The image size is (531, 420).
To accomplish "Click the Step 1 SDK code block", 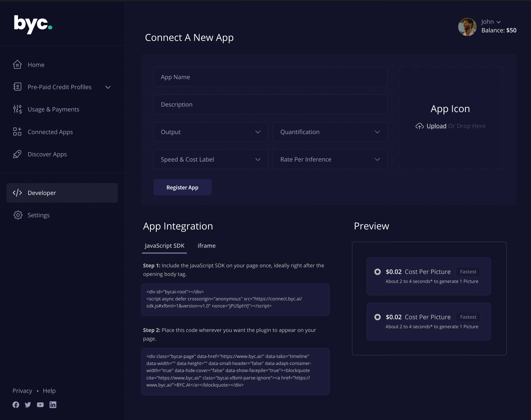I will [235, 299].
